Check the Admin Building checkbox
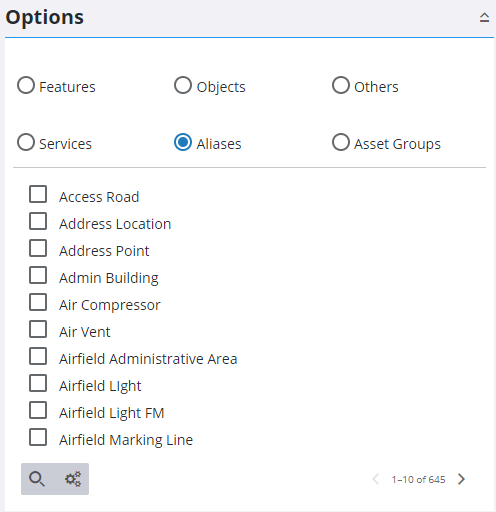The height and width of the screenshot is (512, 496). (38, 275)
